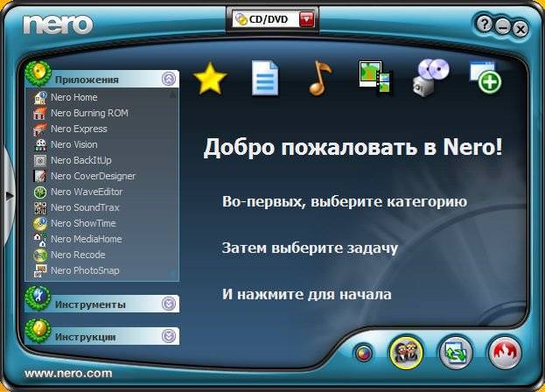
Task: Launch Nero Vision from the list
Action: tap(74, 144)
